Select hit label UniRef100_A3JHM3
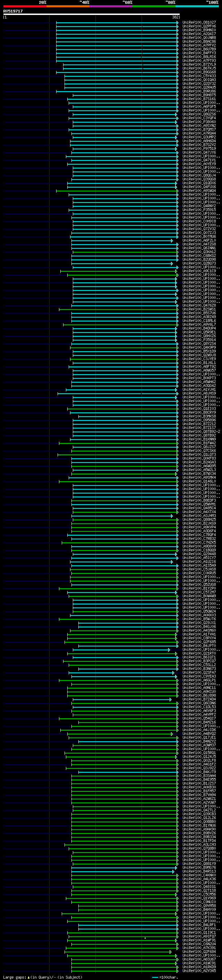The image size is (222, 980). [199, 516]
